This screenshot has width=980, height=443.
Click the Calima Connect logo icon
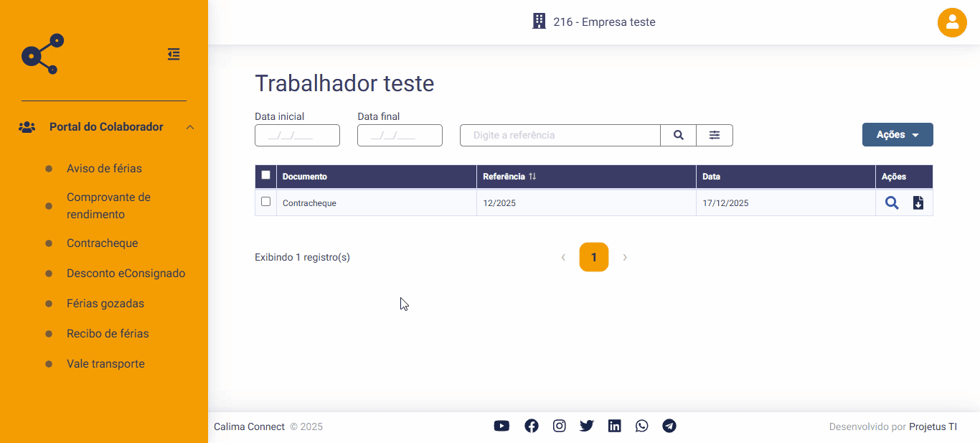tap(43, 54)
